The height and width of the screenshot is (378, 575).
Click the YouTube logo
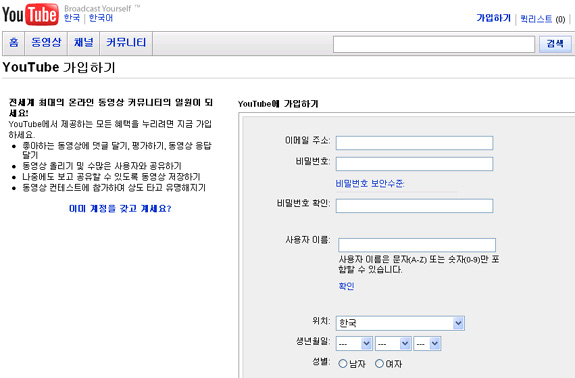(x=30, y=14)
